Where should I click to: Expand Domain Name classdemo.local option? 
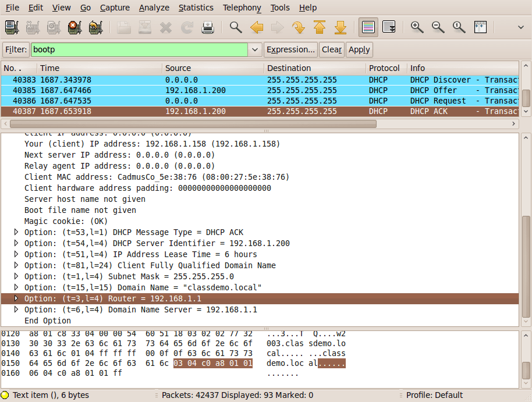coord(16,287)
